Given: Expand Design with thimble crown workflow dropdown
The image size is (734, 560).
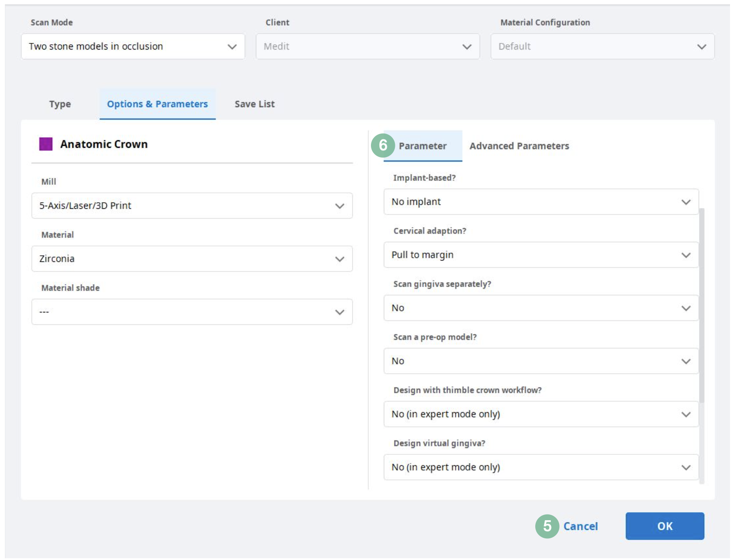Looking at the screenshot, I should click(541, 414).
